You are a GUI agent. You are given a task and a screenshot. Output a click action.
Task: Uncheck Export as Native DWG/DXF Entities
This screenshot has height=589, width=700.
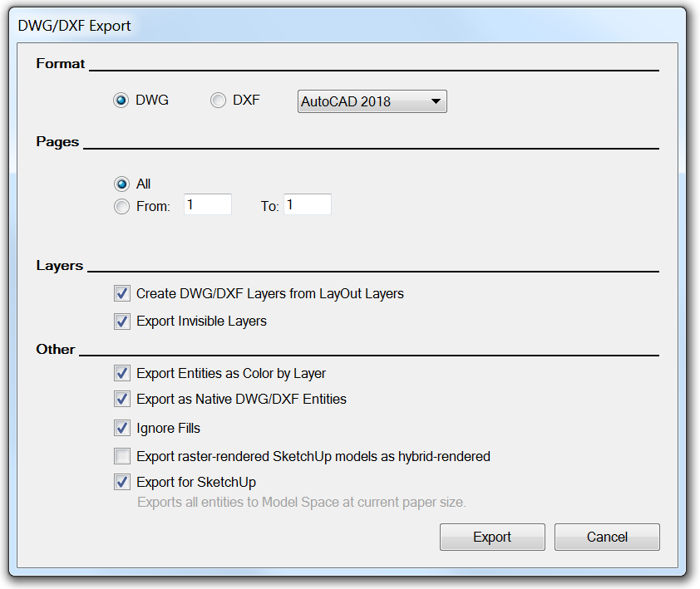(123, 400)
